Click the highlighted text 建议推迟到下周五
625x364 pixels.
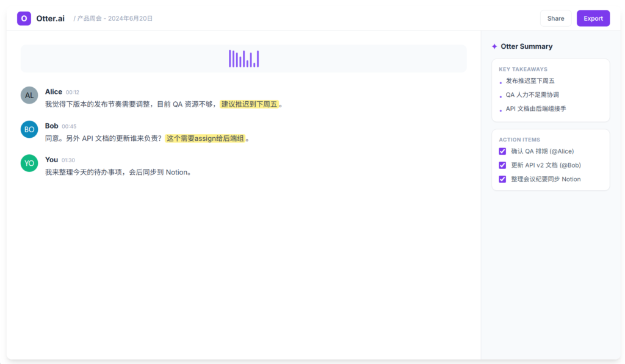(x=249, y=104)
